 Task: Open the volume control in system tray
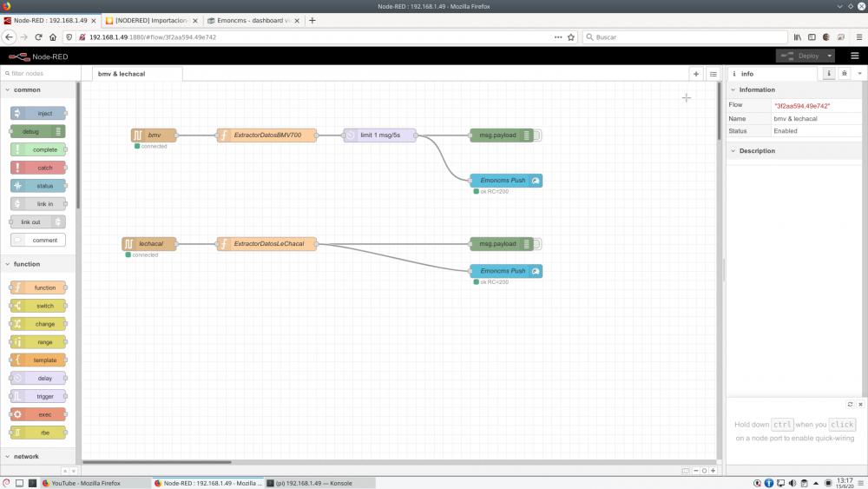point(792,483)
